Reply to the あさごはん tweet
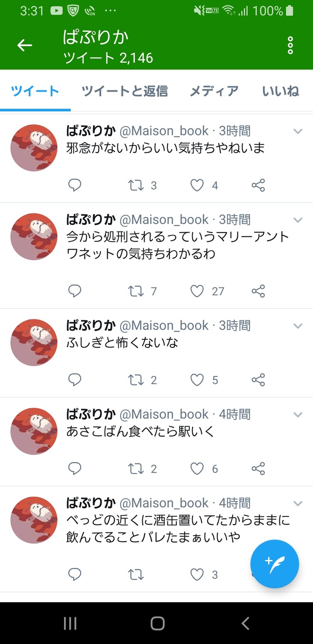313x644 pixels. pos(75,468)
